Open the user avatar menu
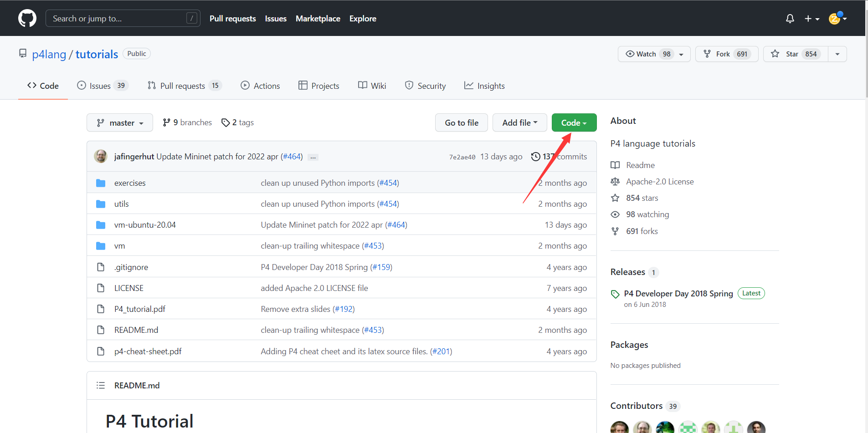 pyautogui.click(x=837, y=19)
